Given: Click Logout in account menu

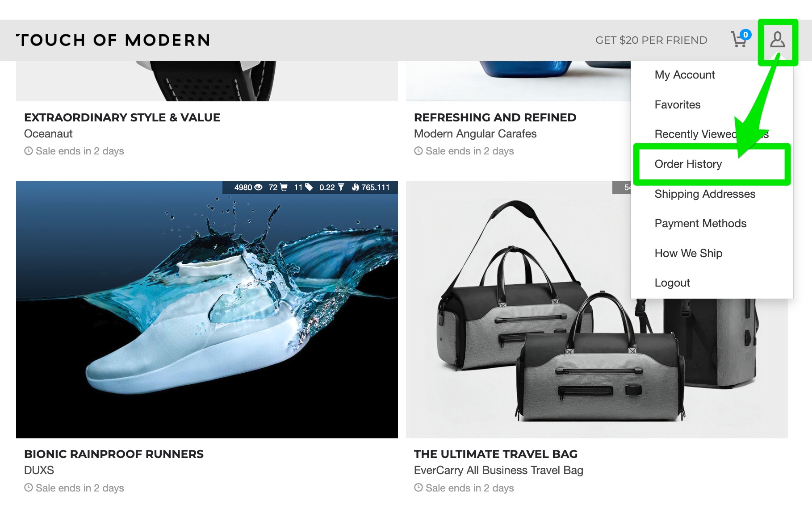Looking at the screenshot, I should [672, 283].
